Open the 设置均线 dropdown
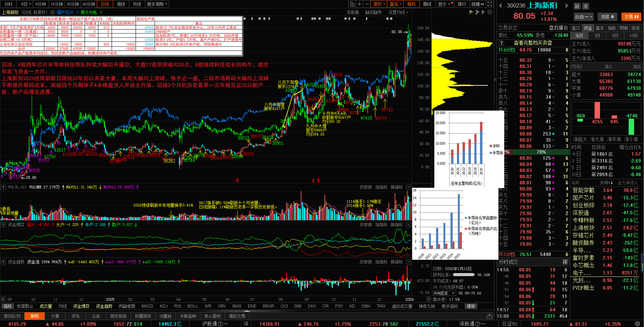This screenshot has width=644, height=327. (398, 12)
